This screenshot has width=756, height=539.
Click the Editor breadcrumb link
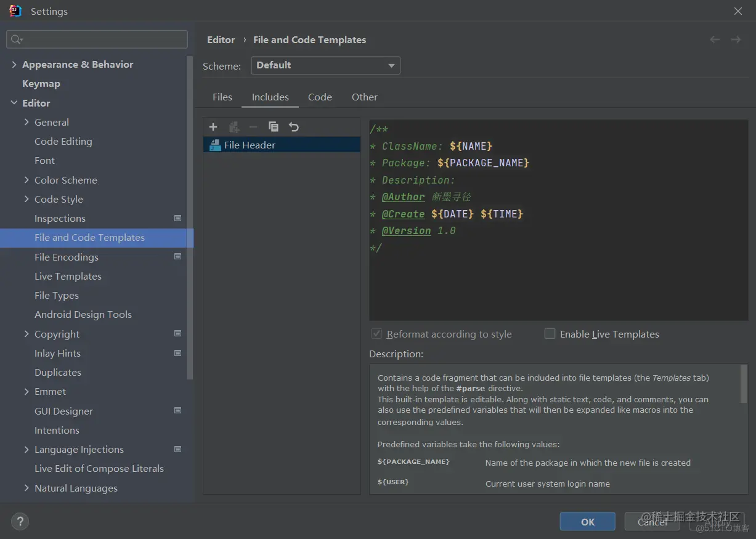(221, 39)
